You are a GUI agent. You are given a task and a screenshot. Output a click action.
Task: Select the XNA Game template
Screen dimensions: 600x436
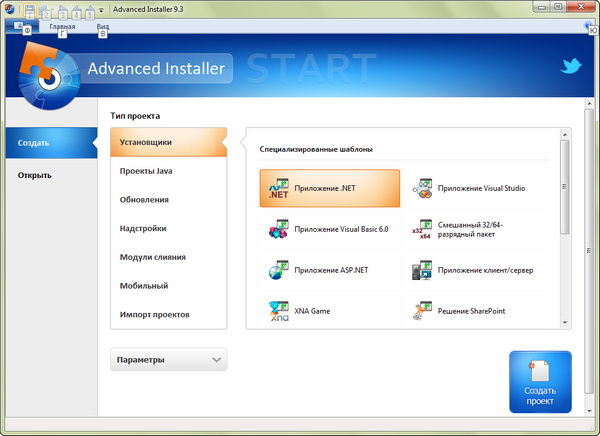tap(329, 311)
